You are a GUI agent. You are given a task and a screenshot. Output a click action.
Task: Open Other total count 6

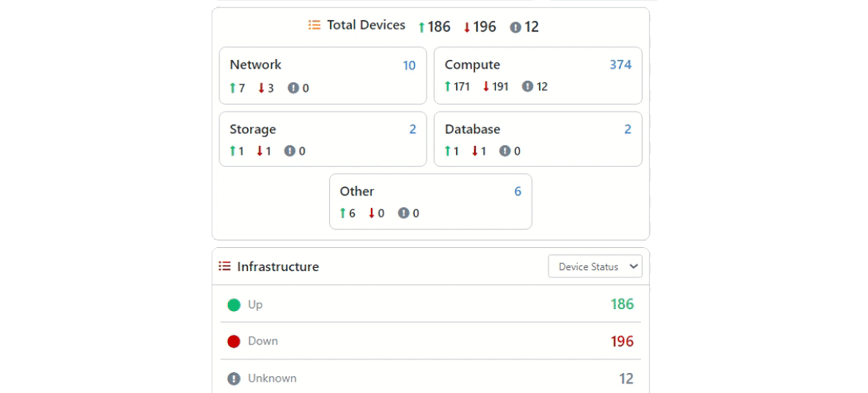[518, 192]
